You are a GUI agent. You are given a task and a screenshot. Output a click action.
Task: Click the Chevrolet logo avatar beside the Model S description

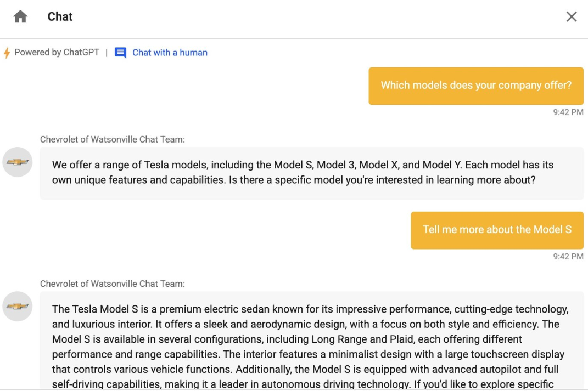coord(17,307)
